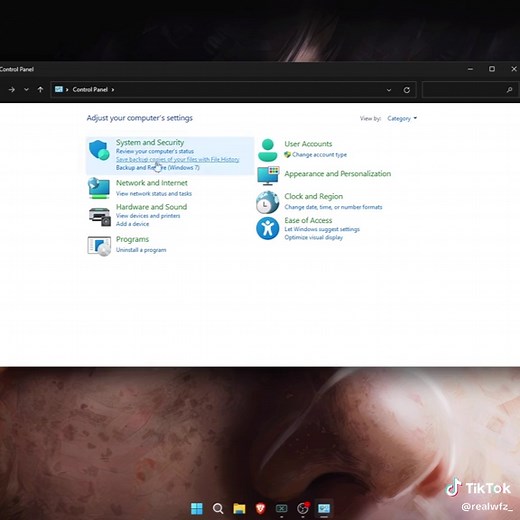
Task: Click the Appearance and Personalization monitor icon
Action: click(x=268, y=176)
